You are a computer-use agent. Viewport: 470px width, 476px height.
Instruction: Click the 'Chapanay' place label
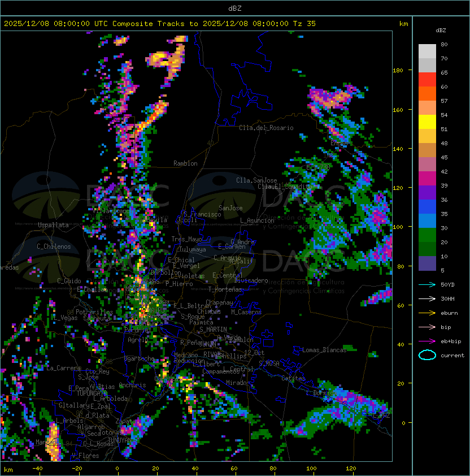(219, 302)
